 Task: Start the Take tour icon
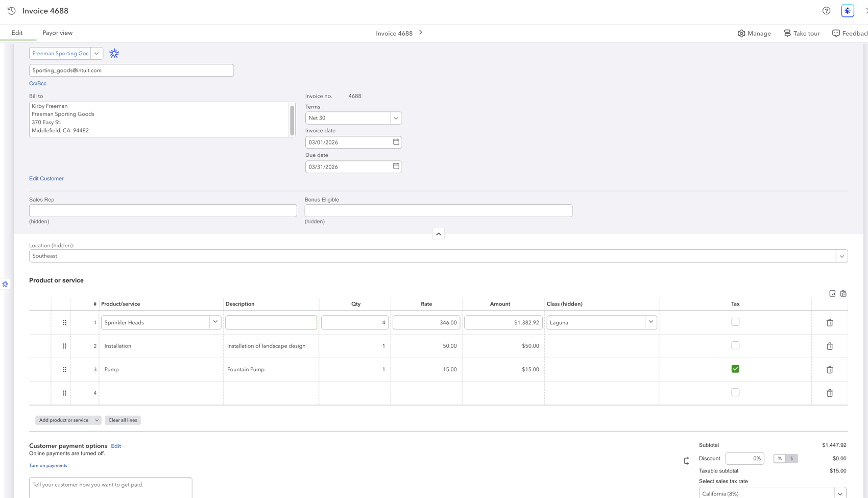coord(787,33)
